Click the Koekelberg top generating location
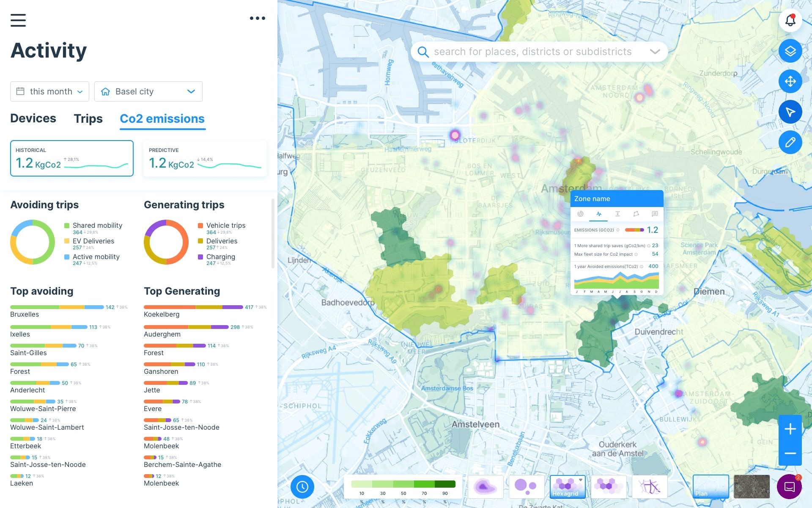Image resolution: width=812 pixels, height=508 pixels. [162, 314]
